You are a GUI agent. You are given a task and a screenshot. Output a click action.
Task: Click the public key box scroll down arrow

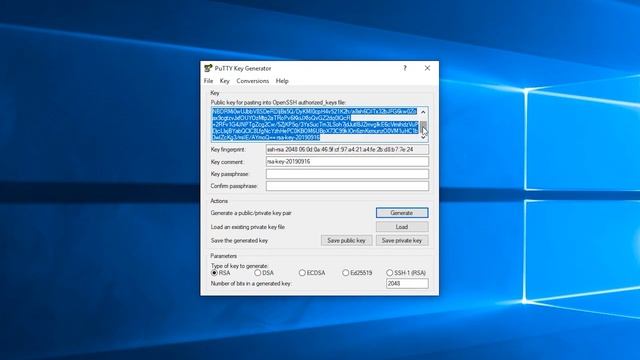pyautogui.click(x=424, y=138)
